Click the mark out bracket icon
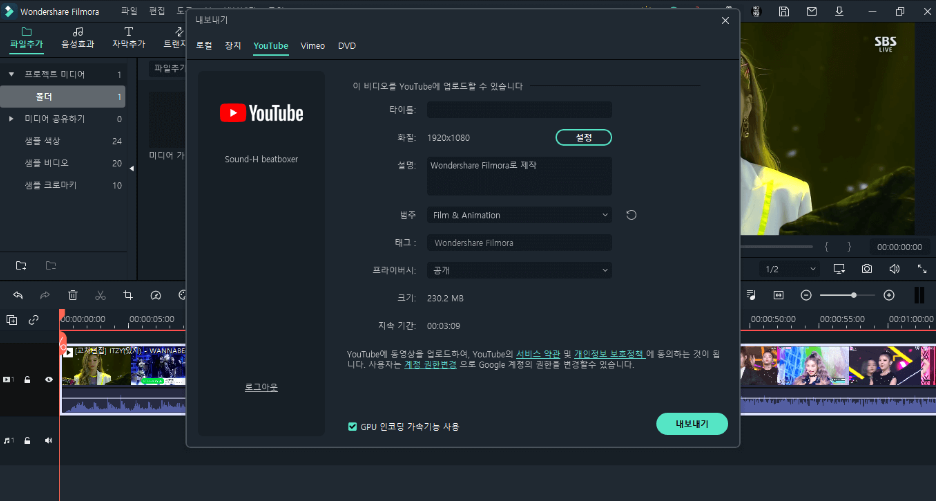Screen dimensions: 937x501 849,247
